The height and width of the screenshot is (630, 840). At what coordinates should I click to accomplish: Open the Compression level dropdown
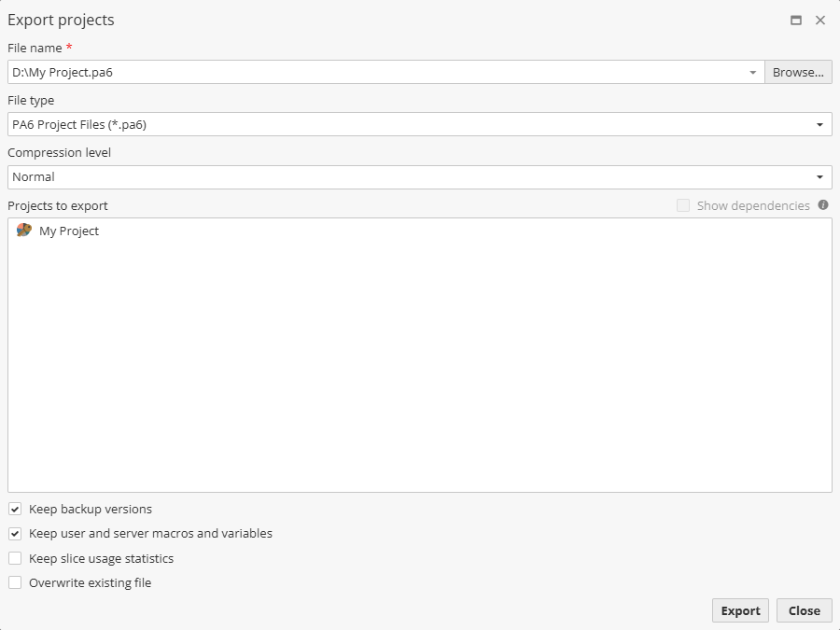(x=819, y=176)
